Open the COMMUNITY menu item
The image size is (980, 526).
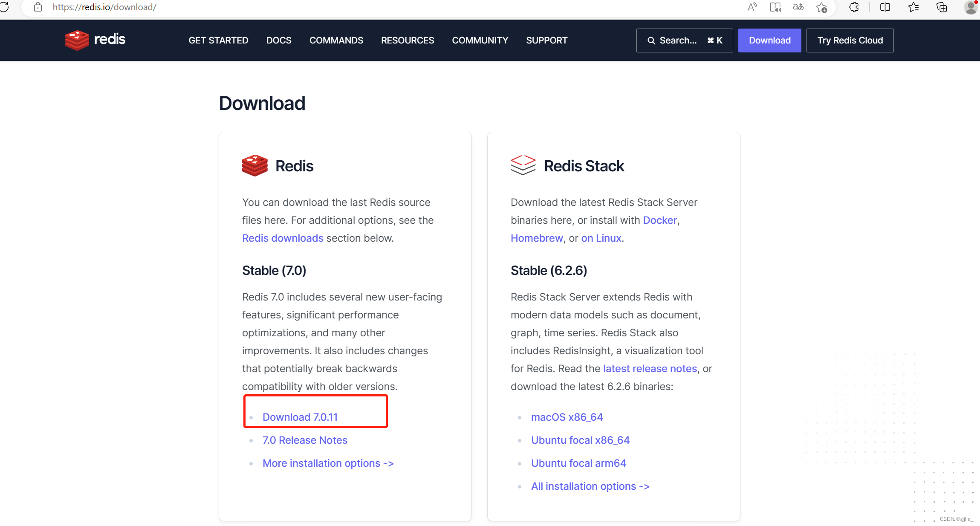point(480,40)
